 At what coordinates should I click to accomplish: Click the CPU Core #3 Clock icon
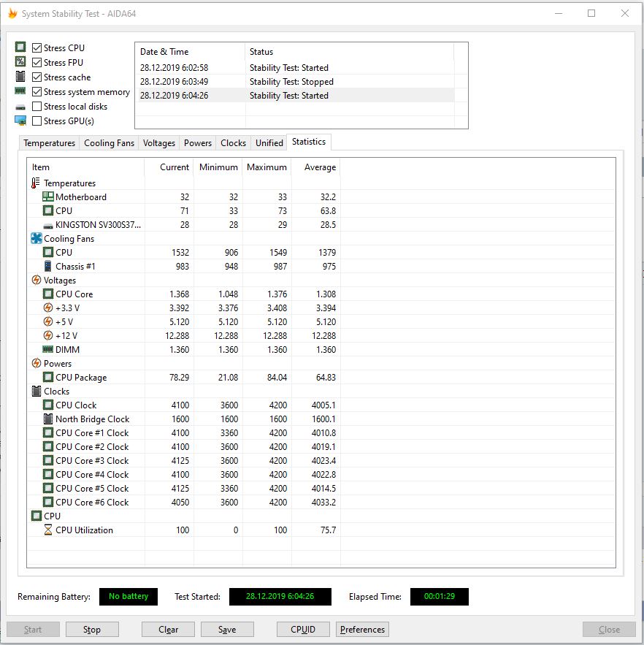click(48, 460)
